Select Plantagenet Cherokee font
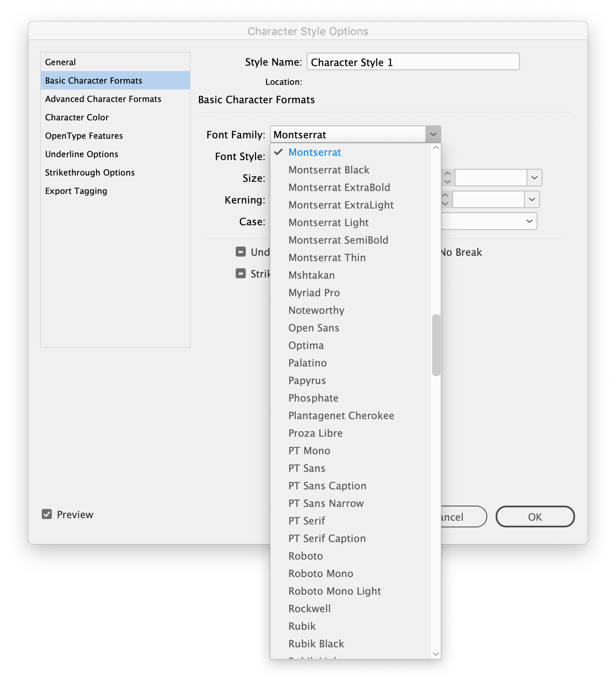This screenshot has width=616, height=682. click(x=351, y=416)
